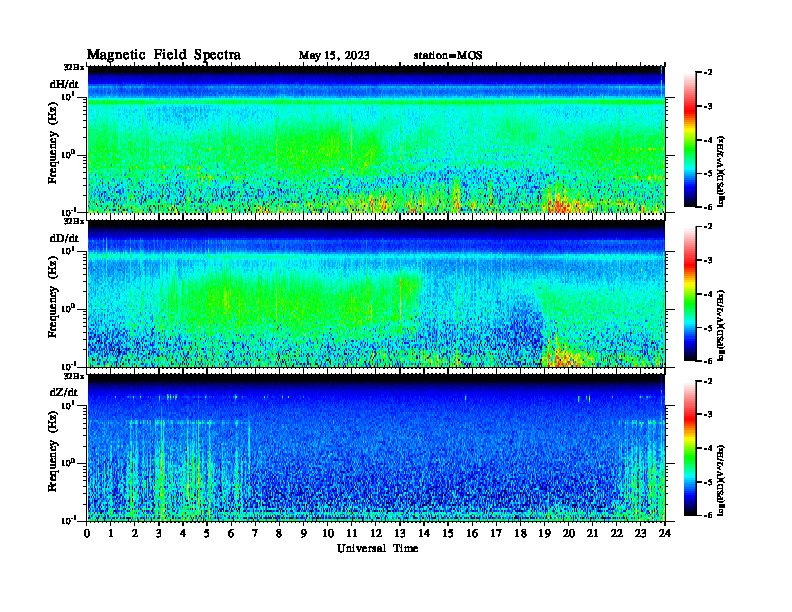
Task: Click the hour 2 tick label
Action: (135, 534)
